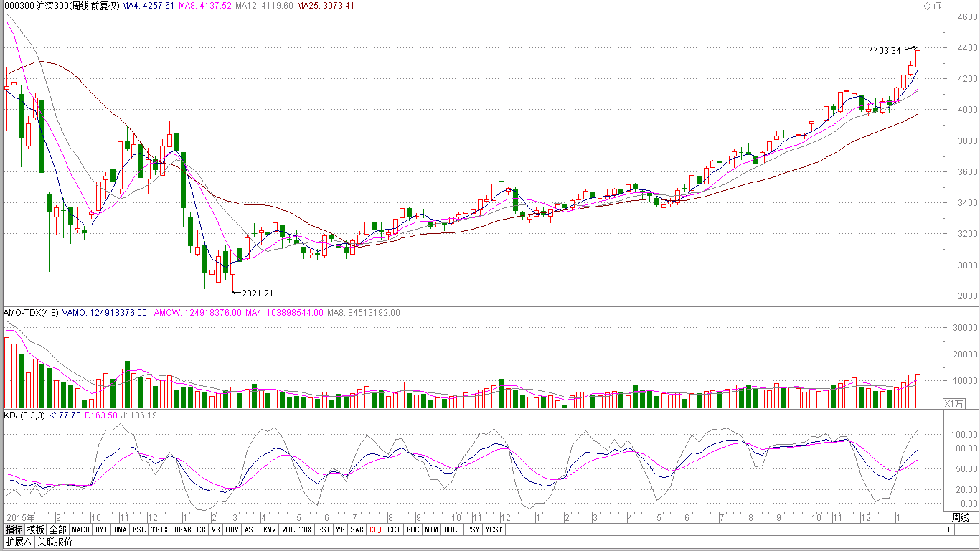
Task: Click the MA8: 4137.52 legend value
Action: click(x=205, y=6)
